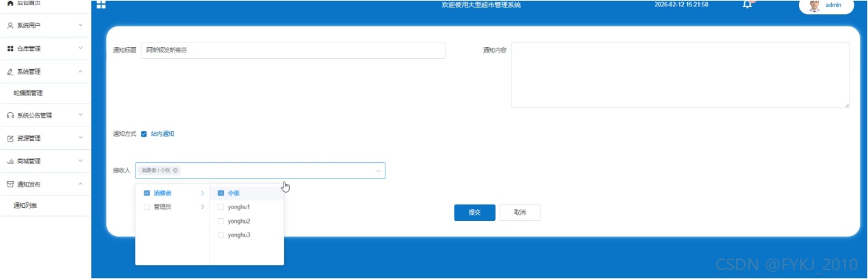The width and height of the screenshot is (868, 279).
Task: Open the 通知列表 submenu item
Action: click(45, 205)
